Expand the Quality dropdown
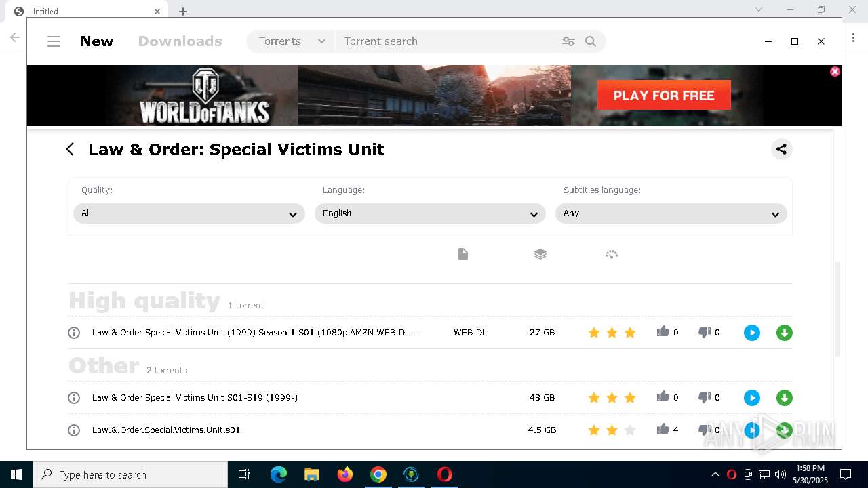 point(189,213)
